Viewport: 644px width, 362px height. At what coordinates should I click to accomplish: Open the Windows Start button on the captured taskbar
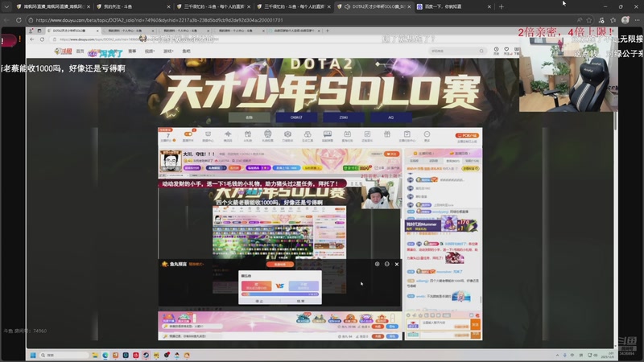[33, 355]
